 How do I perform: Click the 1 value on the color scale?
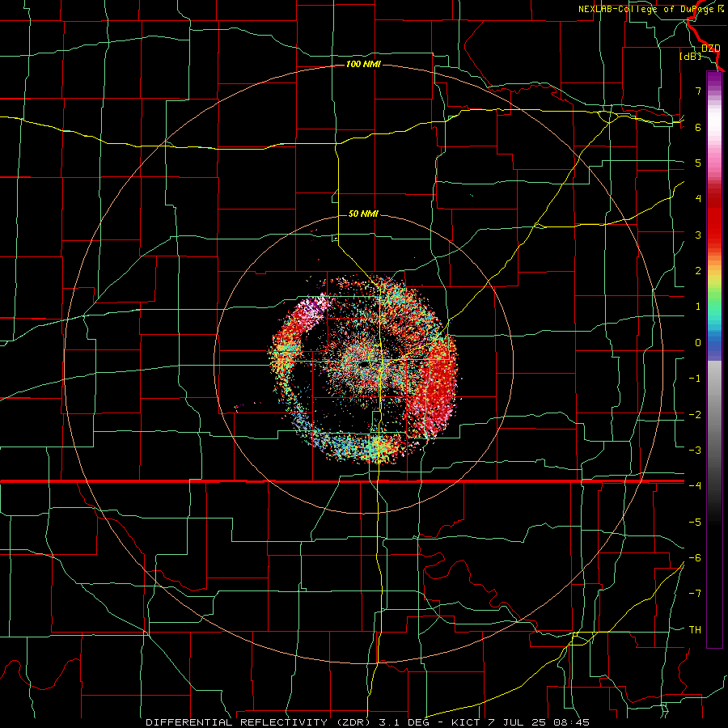[x=698, y=307]
